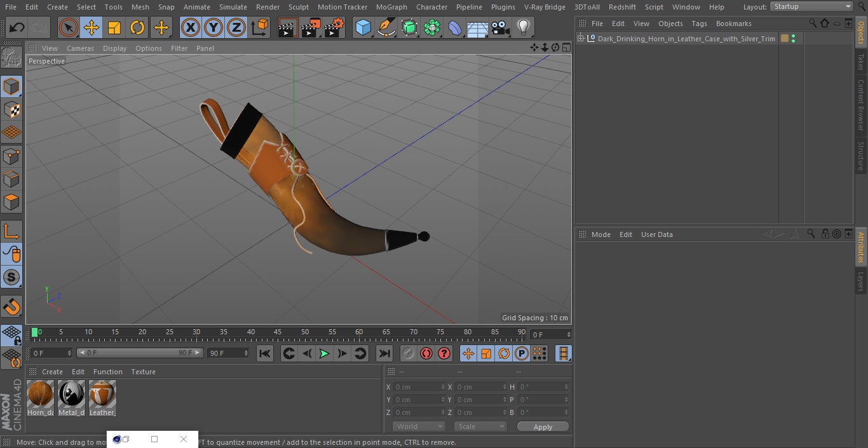The image size is (868, 448).
Task: Toggle viewport Solo S icon
Action: pos(11,277)
